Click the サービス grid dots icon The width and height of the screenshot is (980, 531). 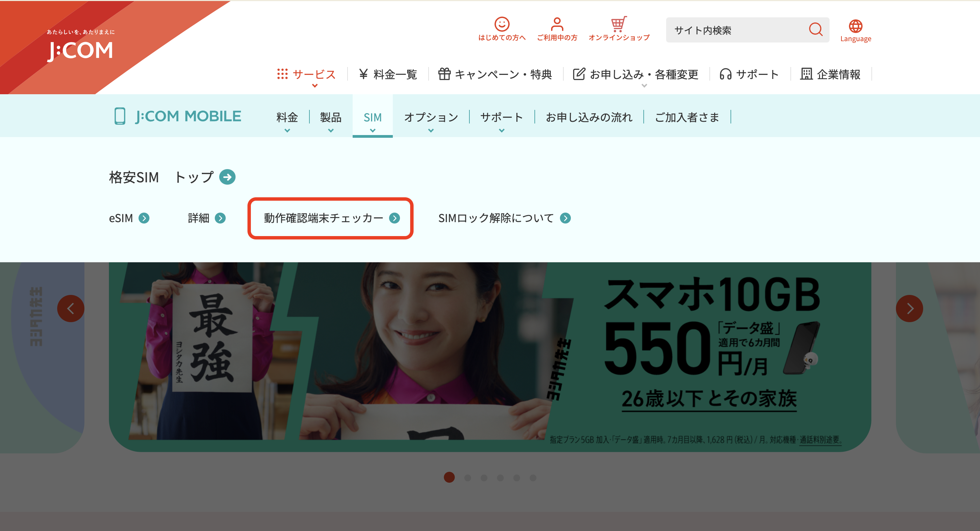click(x=282, y=74)
